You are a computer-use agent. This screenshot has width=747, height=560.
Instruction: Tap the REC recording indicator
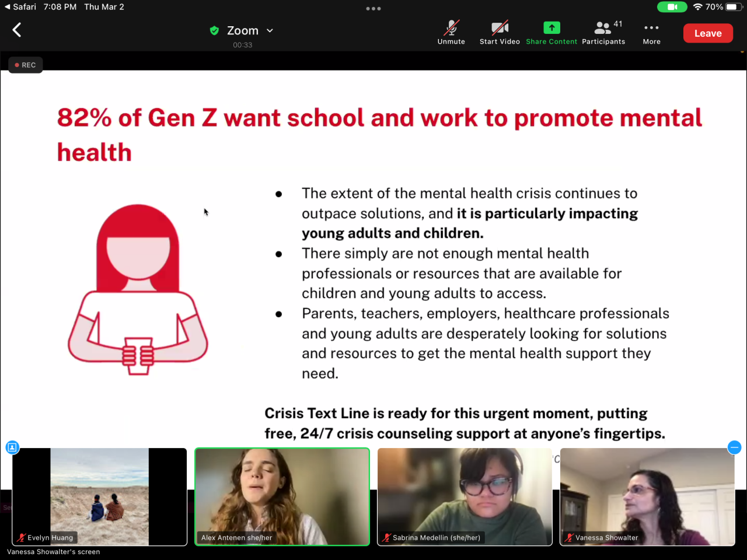coord(26,65)
